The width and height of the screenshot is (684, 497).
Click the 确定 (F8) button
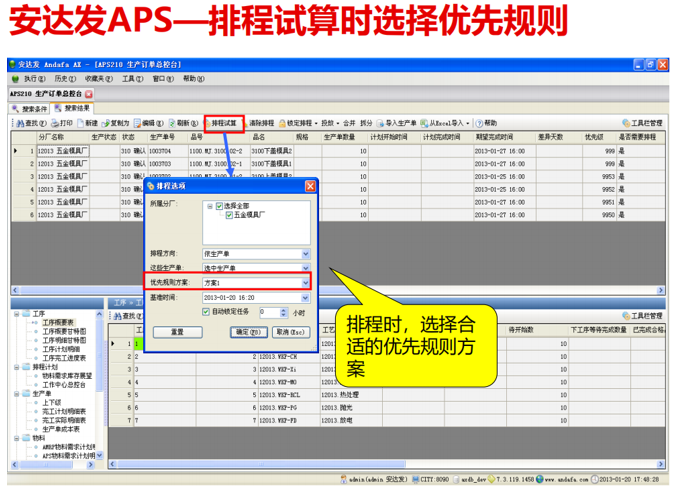(x=249, y=332)
